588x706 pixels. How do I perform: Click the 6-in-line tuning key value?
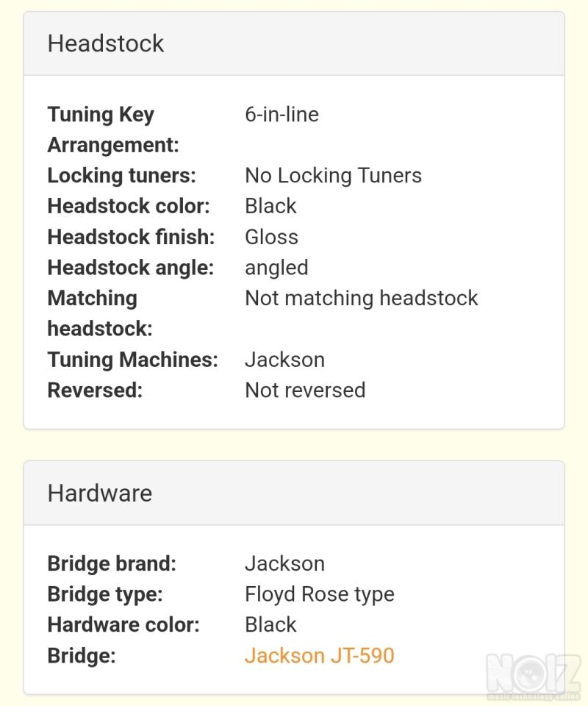(x=282, y=115)
